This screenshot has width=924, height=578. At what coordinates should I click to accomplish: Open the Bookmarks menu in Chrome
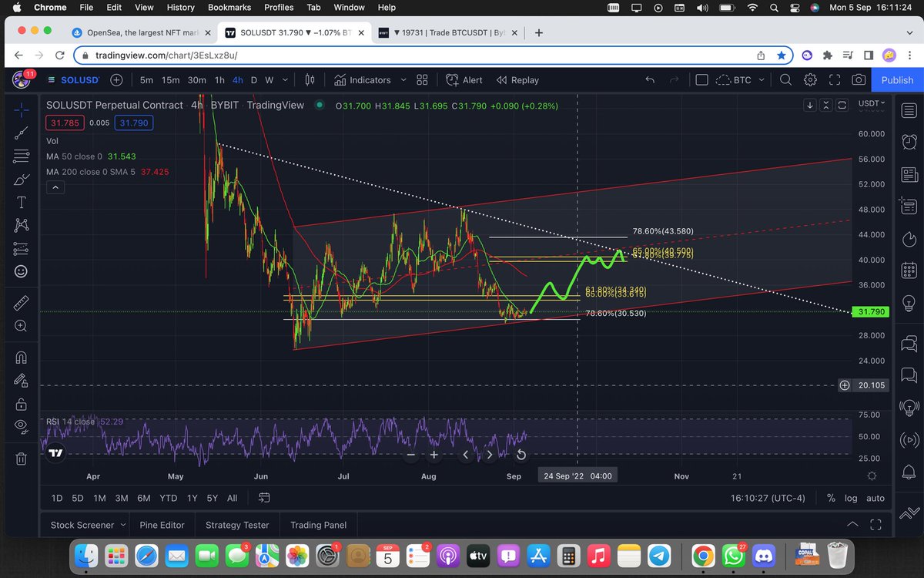[x=229, y=7]
